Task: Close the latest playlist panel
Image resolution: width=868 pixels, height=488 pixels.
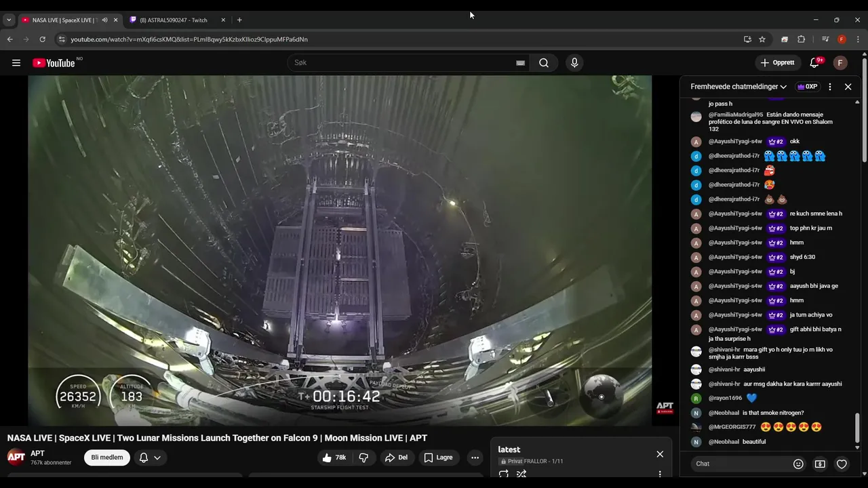Action: [x=660, y=454]
